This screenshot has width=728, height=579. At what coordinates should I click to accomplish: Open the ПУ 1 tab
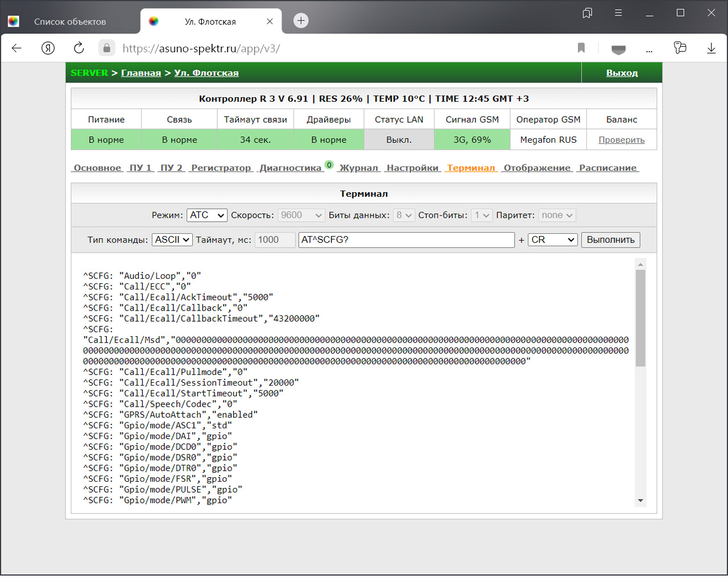pyautogui.click(x=140, y=168)
